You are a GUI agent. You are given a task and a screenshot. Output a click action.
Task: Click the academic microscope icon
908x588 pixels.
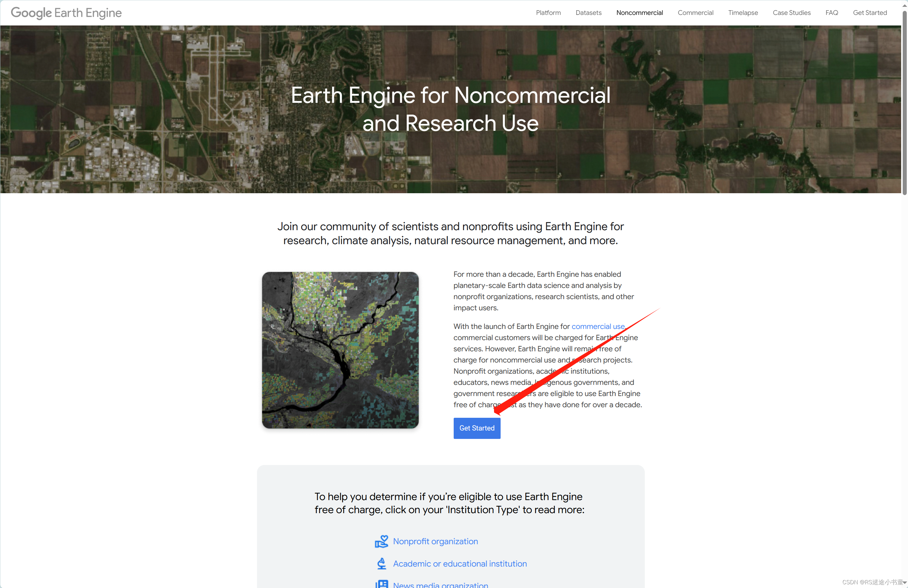pyautogui.click(x=381, y=563)
